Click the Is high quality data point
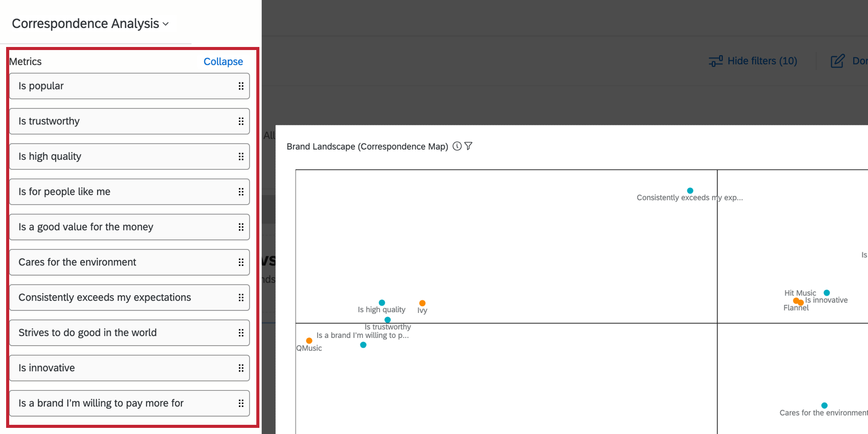The width and height of the screenshot is (868, 434). (x=381, y=303)
